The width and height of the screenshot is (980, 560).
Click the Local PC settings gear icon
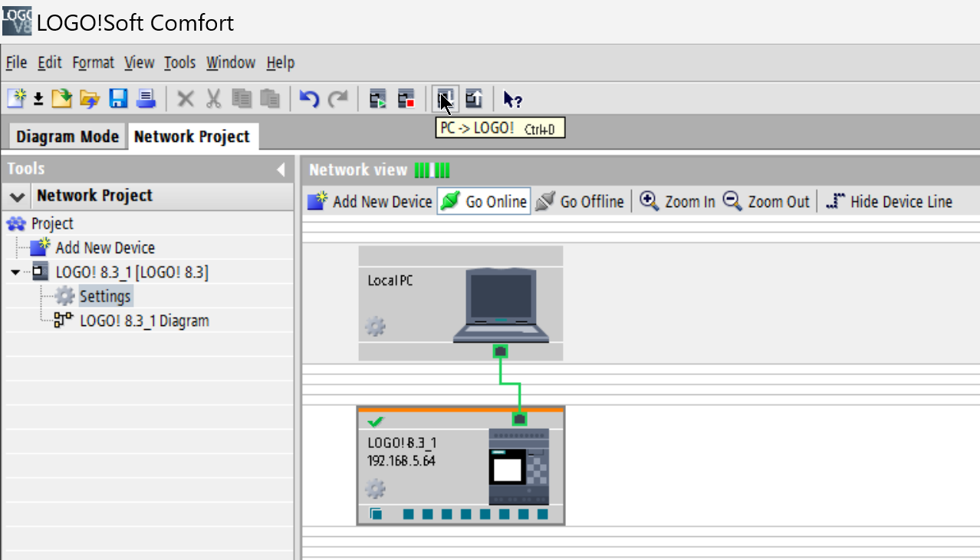click(x=375, y=327)
